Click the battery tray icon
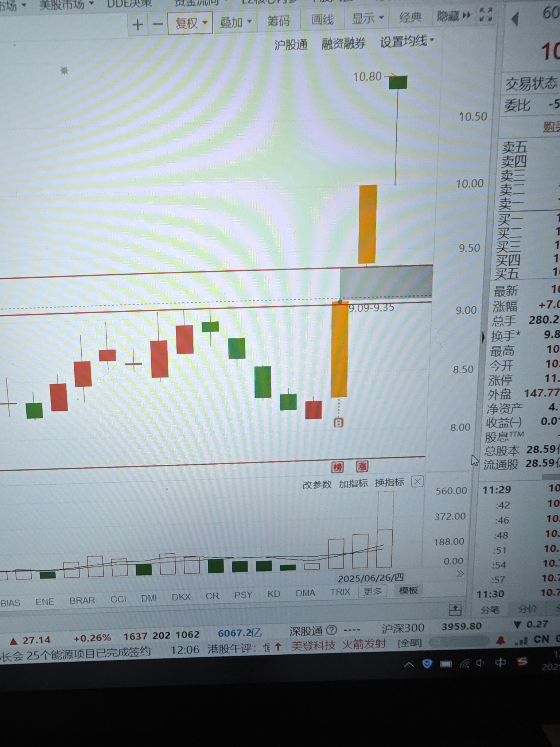This screenshot has height=747, width=560. point(446,663)
